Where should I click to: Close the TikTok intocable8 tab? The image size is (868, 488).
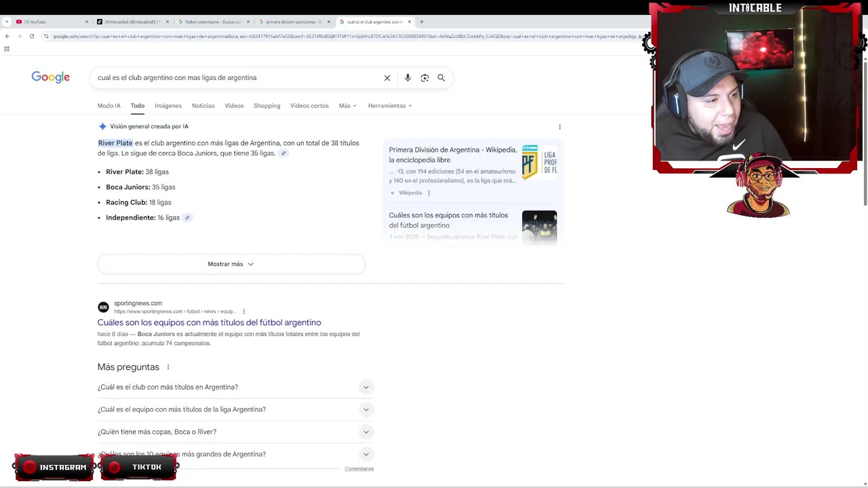click(167, 22)
